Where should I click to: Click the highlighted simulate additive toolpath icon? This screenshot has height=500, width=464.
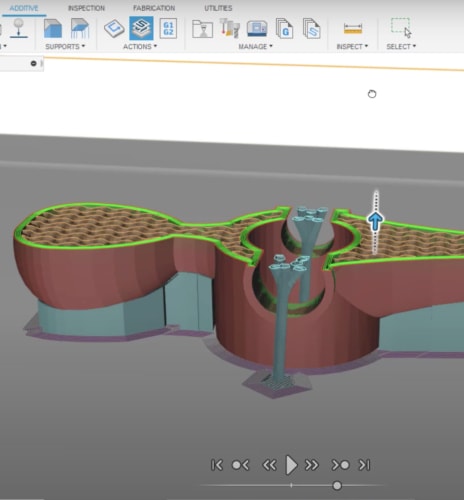click(x=141, y=28)
